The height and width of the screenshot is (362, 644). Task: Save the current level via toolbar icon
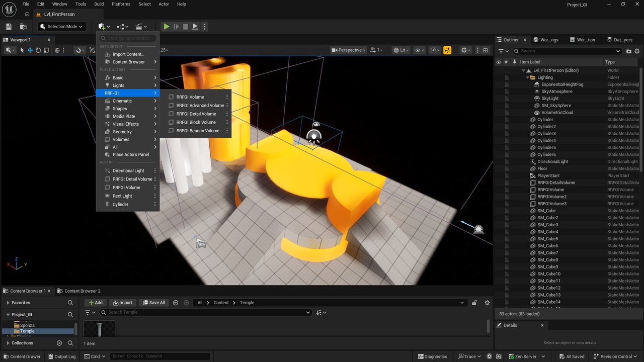9,27
